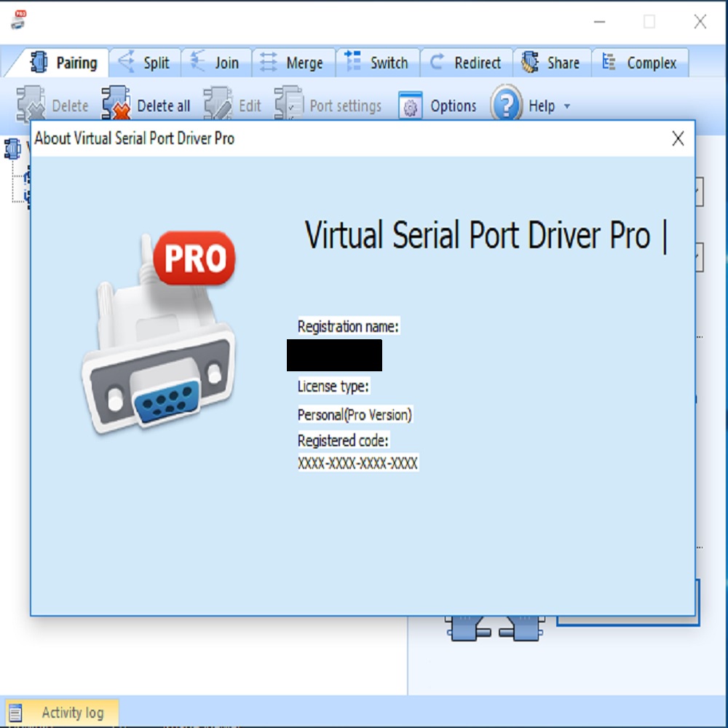The width and height of the screenshot is (728, 728).
Task: Click the Edit toolbar icon
Action: pyautogui.click(x=218, y=103)
